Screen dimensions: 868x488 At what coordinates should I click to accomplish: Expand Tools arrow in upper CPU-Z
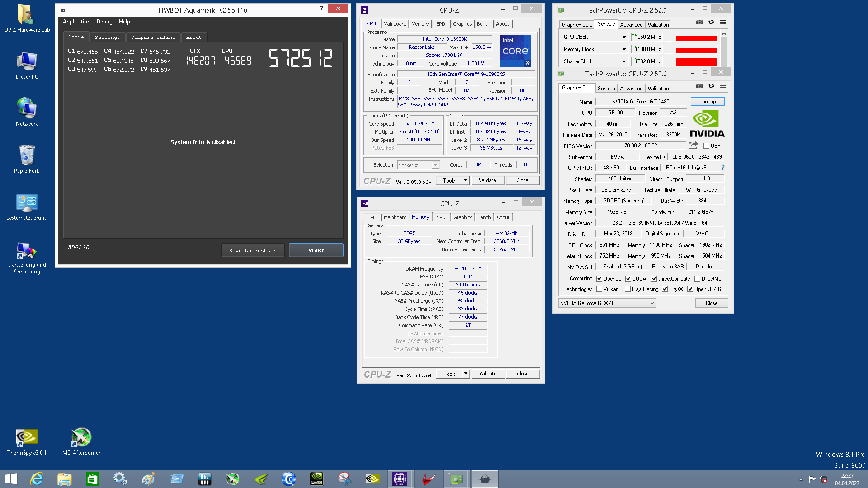465,180
